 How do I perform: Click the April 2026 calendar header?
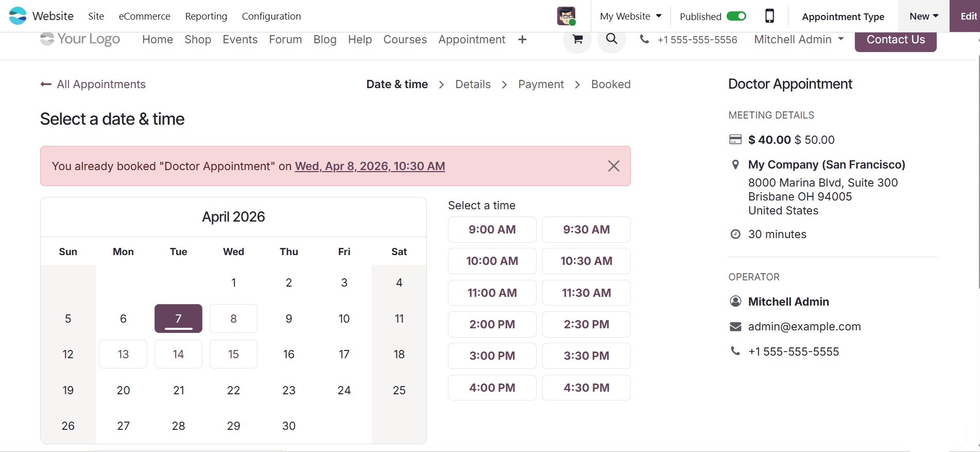coord(233,216)
